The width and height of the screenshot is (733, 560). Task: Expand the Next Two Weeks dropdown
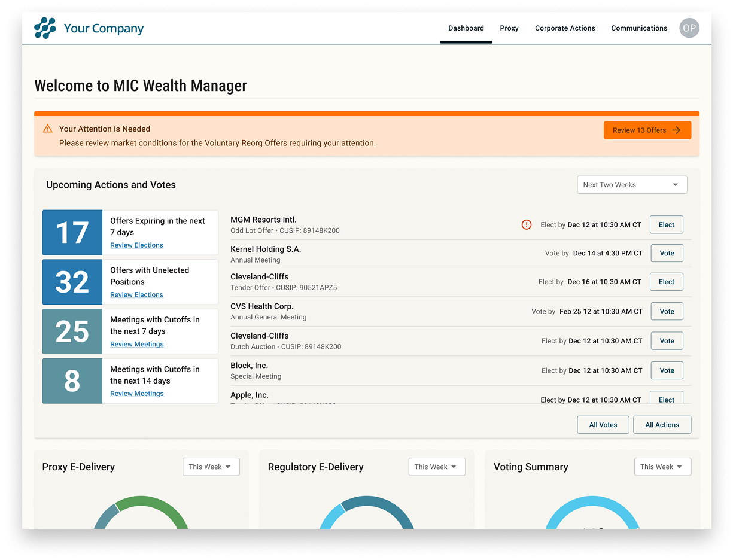pos(631,185)
